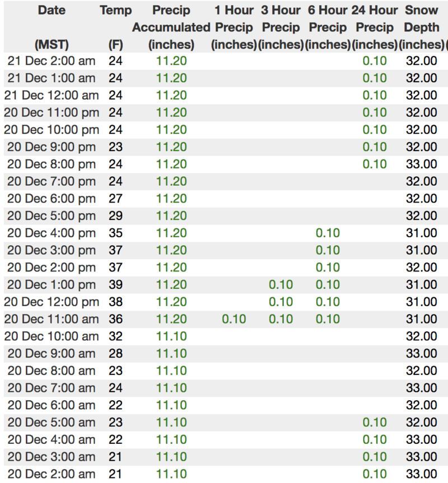This screenshot has width=448, height=483.
Task: Click 24 Hour Precip value for 21 Dec 12:00 am
Action: [375, 96]
